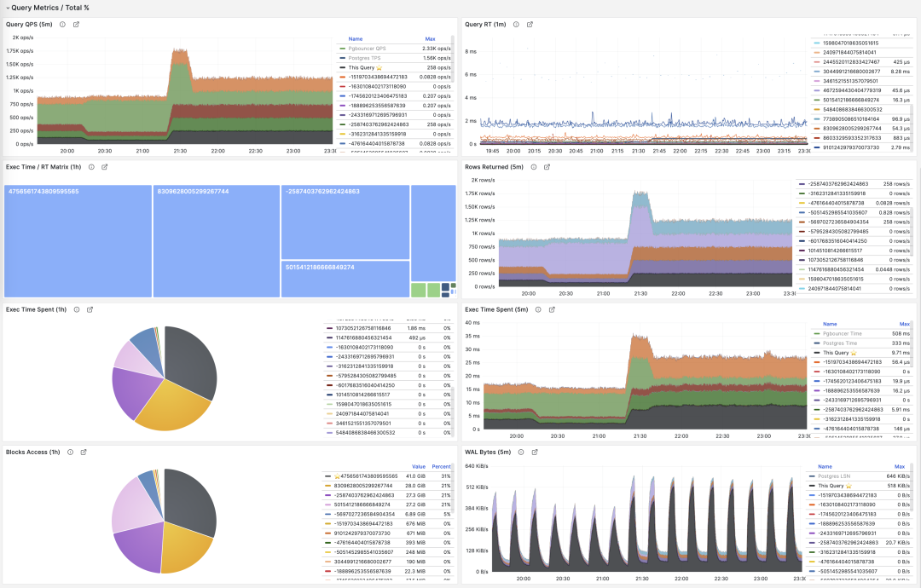Open Blocks Access panel external link icon
This screenshot has height=588, width=921.
coord(84,453)
